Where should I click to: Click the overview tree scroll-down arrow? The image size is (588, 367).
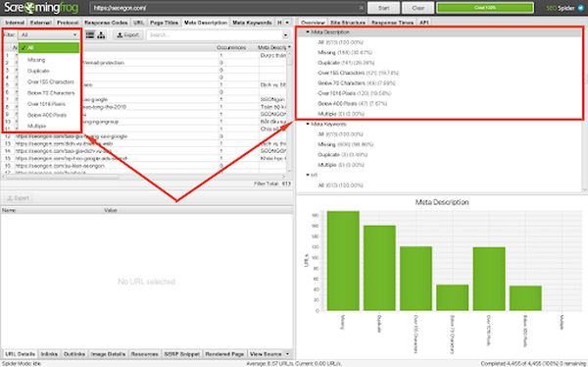click(585, 190)
